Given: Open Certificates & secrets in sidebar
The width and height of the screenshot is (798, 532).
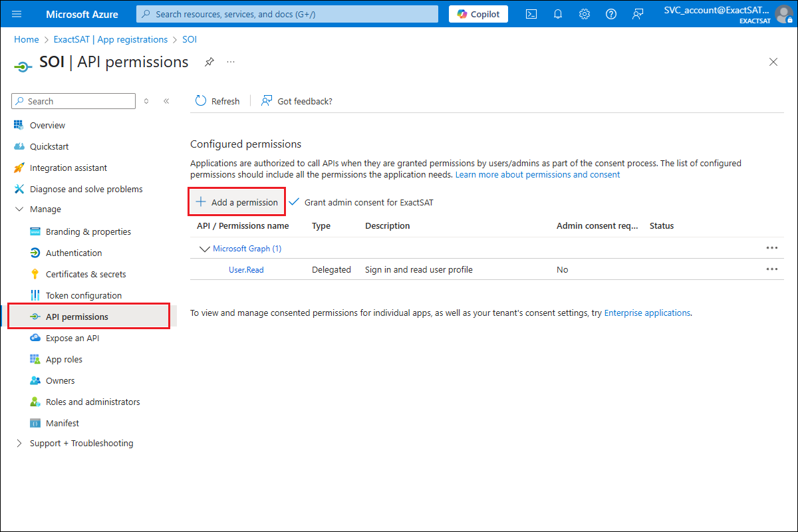Looking at the screenshot, I should (x=85, y=274).
